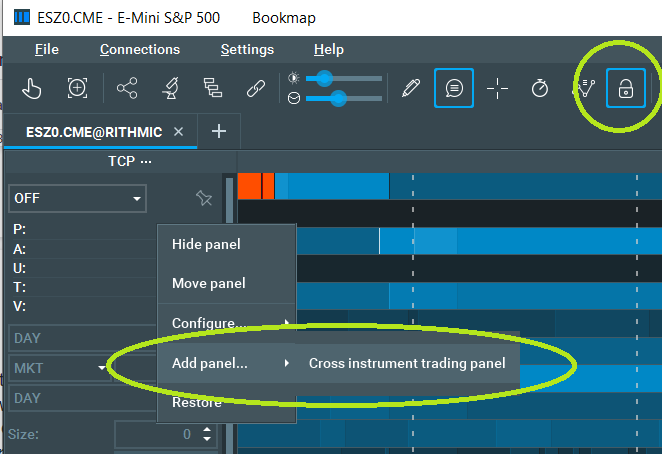Decrease Size with the down arrow
Screen dimensions: 662x454
point(207,439)
